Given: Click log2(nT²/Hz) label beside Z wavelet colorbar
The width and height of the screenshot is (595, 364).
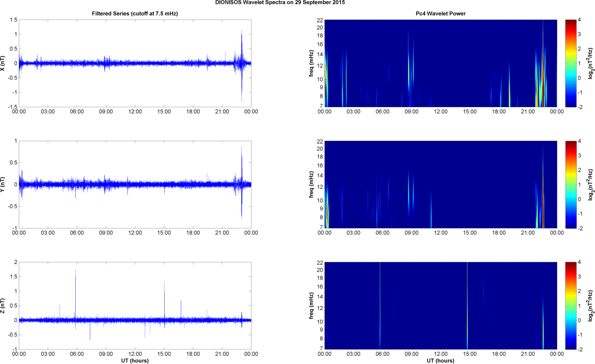Looking at the screenshot, I should click(591, 305).
